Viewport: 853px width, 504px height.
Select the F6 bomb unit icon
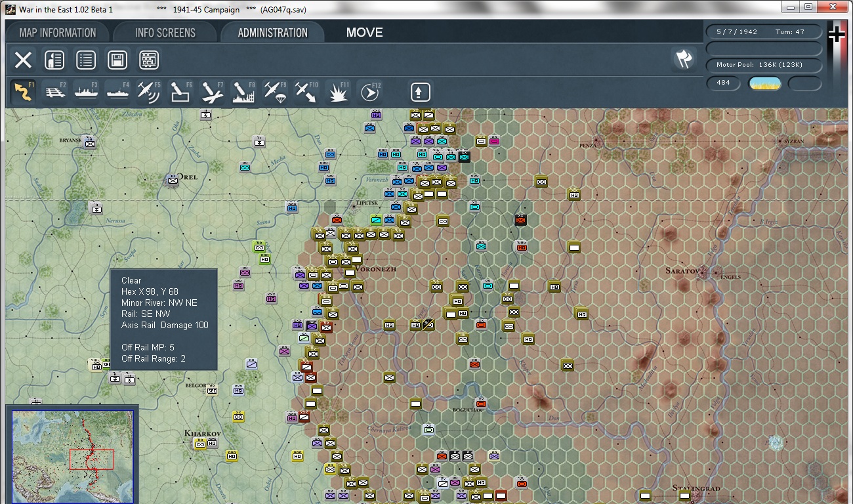[181, 92]
